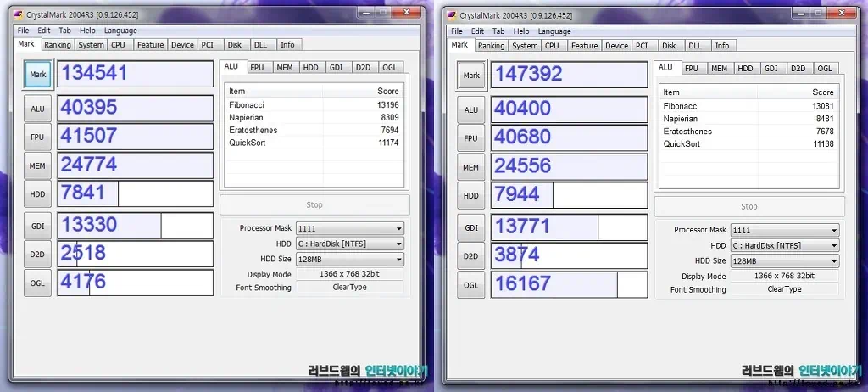Click Item column header in right window
The height and width of the screenshot is (392, 868).
(708, 92)
